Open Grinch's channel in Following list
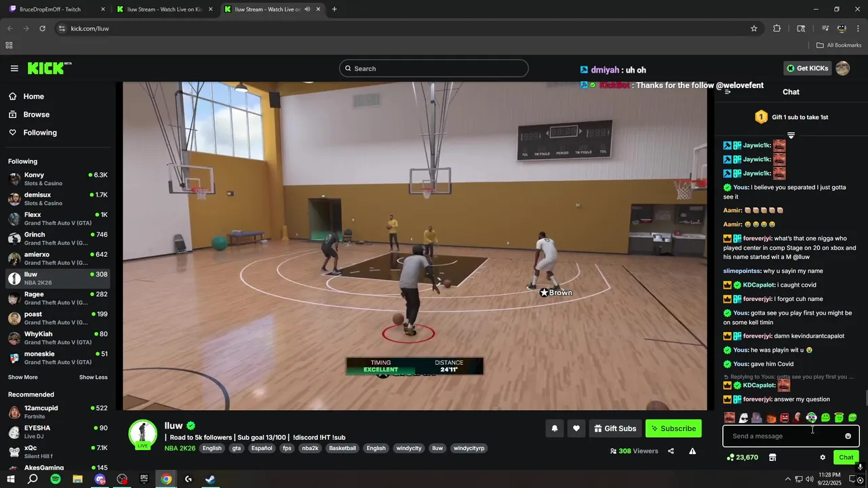 (58, 239)
